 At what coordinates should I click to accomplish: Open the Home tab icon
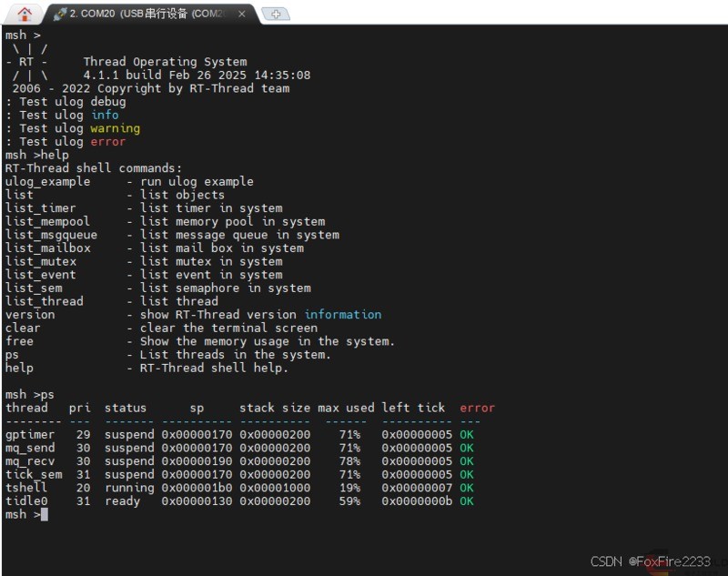(25, 14)
